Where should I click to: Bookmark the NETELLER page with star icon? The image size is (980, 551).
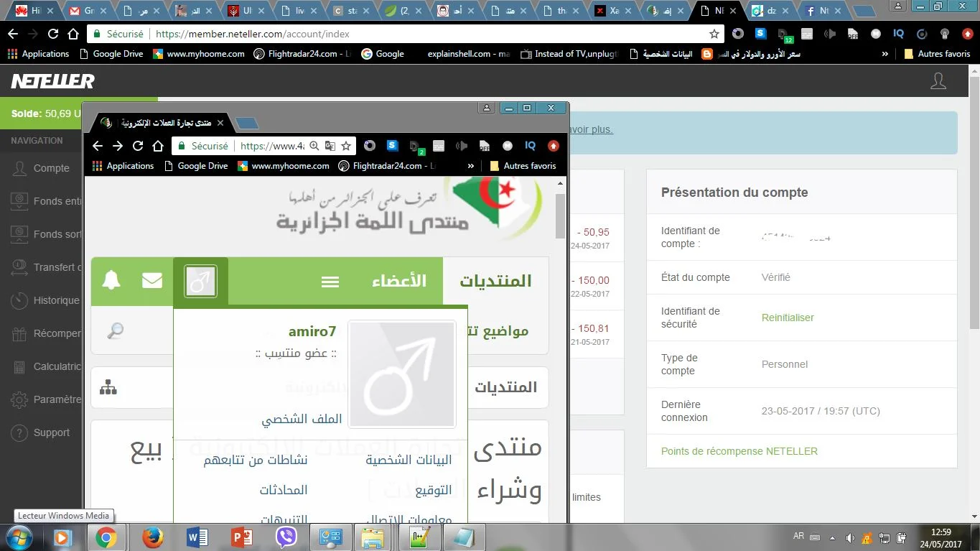point(714,34)
